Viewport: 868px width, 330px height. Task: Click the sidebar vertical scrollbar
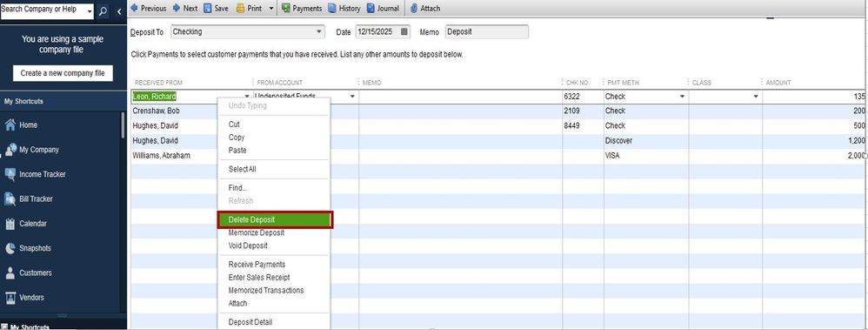[x=123, y=125]
